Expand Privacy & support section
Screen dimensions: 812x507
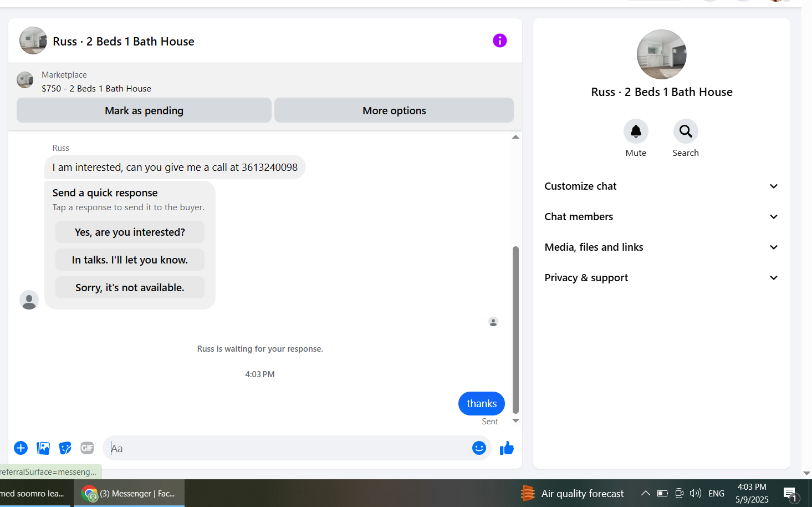coord(662,278)
